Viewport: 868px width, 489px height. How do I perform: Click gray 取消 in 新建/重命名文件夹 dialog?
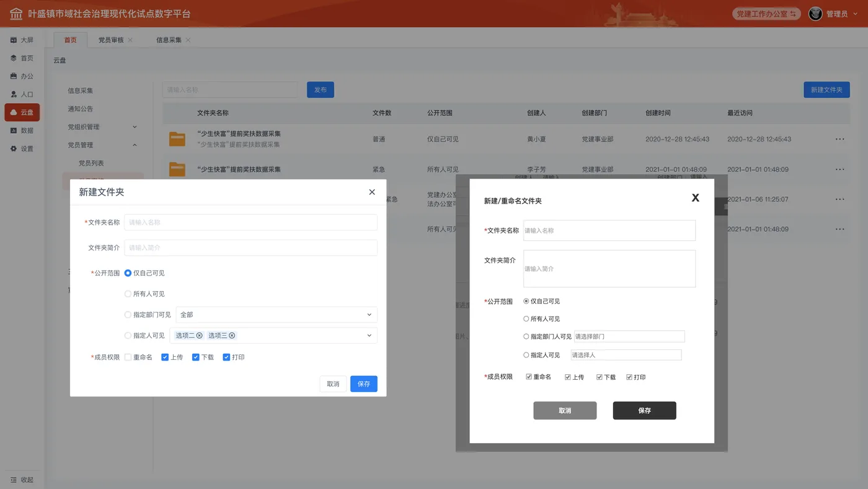coord(565,411)
